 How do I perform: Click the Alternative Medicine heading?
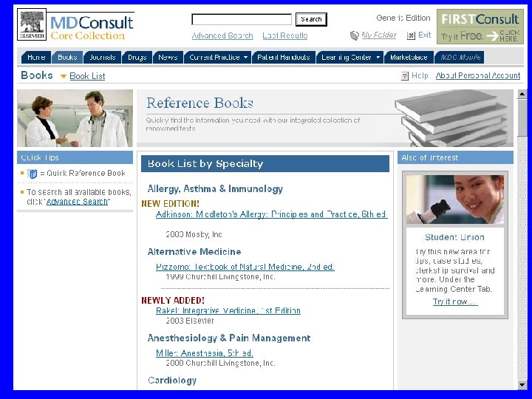[x=194, y=252]
